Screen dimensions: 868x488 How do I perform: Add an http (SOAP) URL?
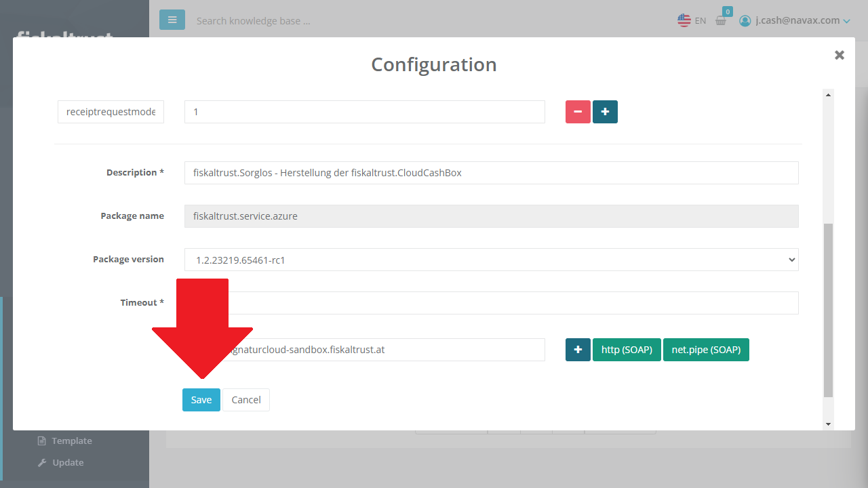[x=627, y=350]
